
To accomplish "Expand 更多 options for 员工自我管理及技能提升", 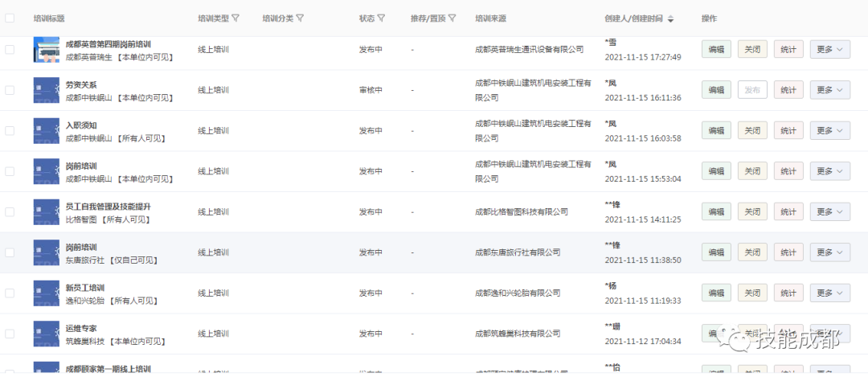I will point(829,211).
